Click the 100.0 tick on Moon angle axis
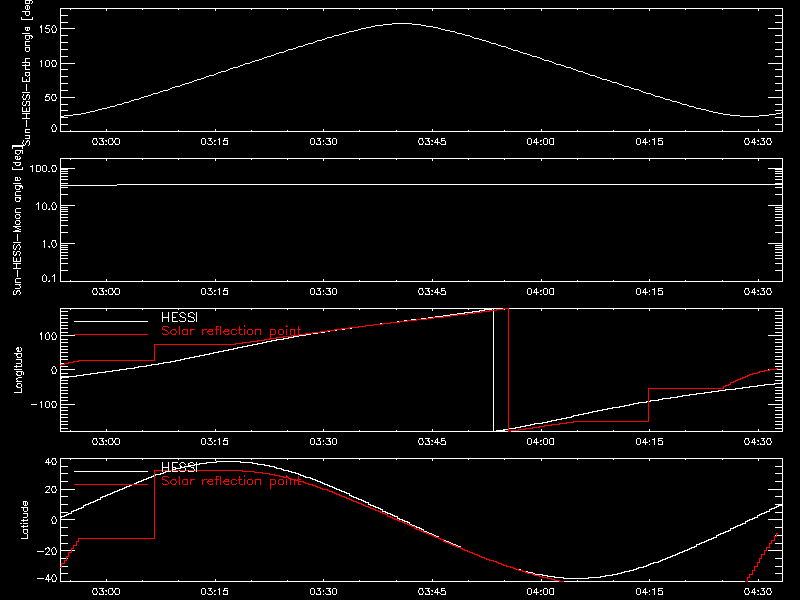The image size is (800, 600). [43, 169]
